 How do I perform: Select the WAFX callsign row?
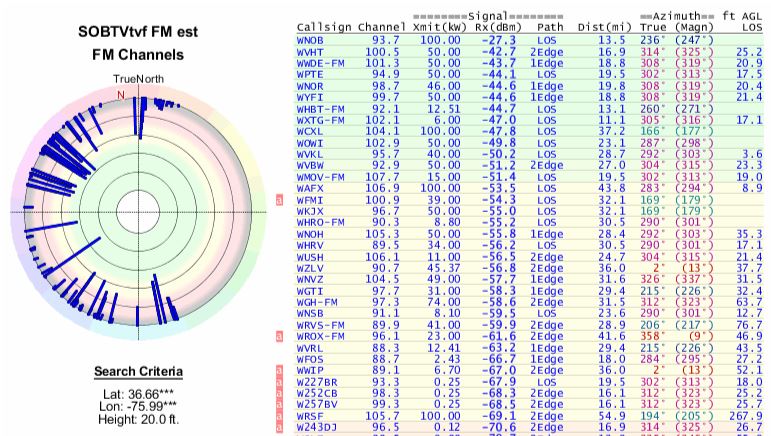click(310, 187)
